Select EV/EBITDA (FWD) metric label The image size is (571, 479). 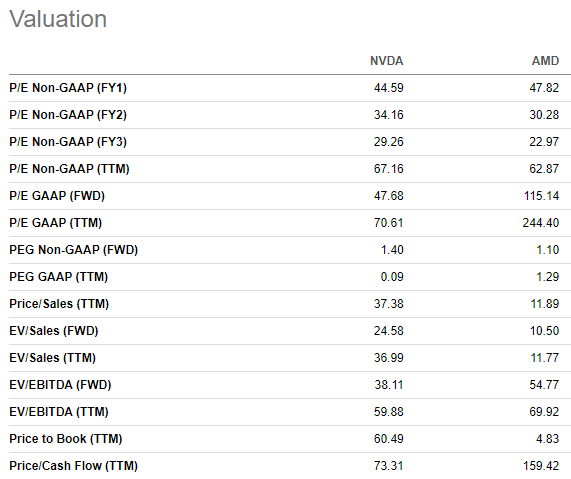click(60, 385)
